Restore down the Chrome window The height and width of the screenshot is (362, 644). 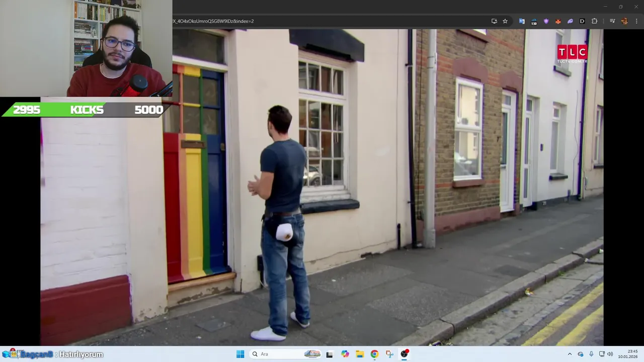tap(620, 7)
